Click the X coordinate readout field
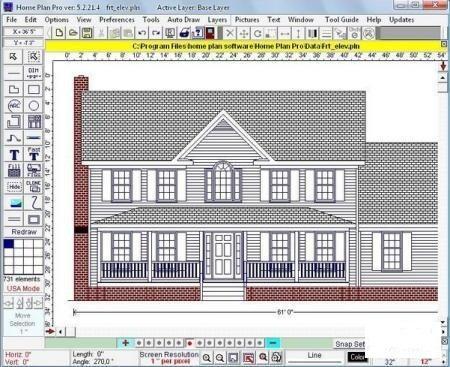Image resolution: width=450 pixels, height=367 pixels. click(x=23, y=32)
